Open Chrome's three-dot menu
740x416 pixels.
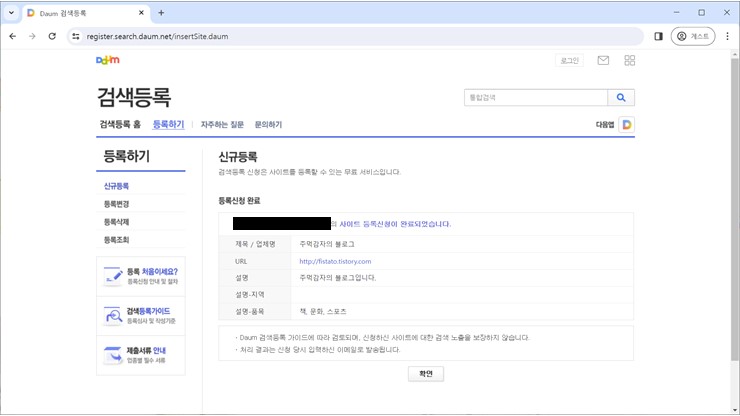coord(727,36)
